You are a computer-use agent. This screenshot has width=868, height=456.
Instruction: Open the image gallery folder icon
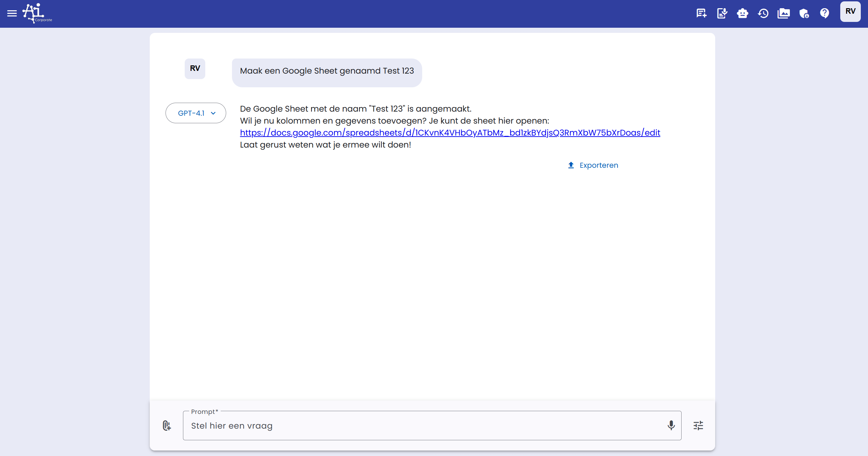[783, 13]
